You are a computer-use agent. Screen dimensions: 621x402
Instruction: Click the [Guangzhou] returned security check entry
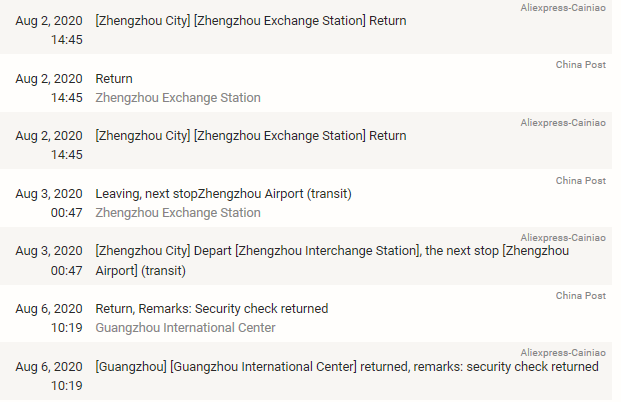click(346, 366)
